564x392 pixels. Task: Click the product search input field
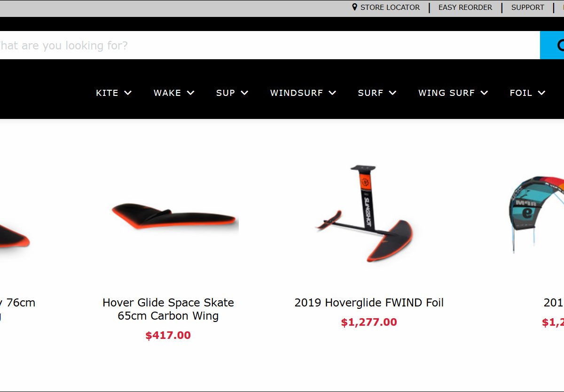(x=270, y=45)
